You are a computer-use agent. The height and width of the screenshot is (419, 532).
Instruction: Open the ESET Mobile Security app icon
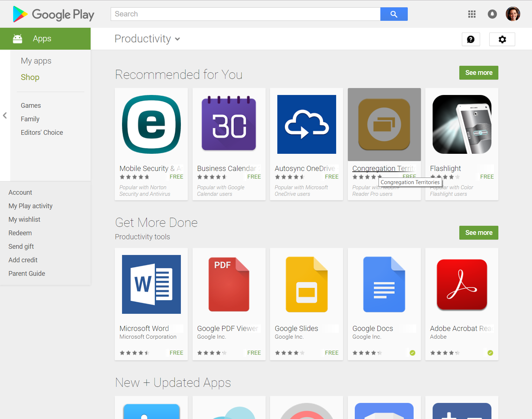click(x=151, y=124)
